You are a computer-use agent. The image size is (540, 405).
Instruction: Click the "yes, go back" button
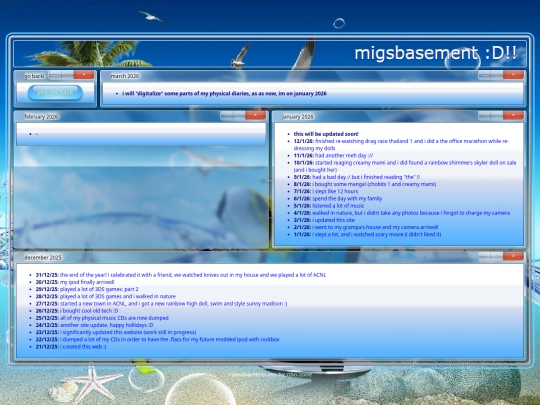tap(55, 93)
